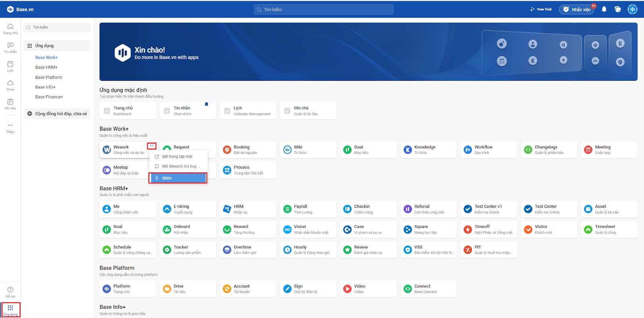Open the Payroll app

[x=308, y=209]
